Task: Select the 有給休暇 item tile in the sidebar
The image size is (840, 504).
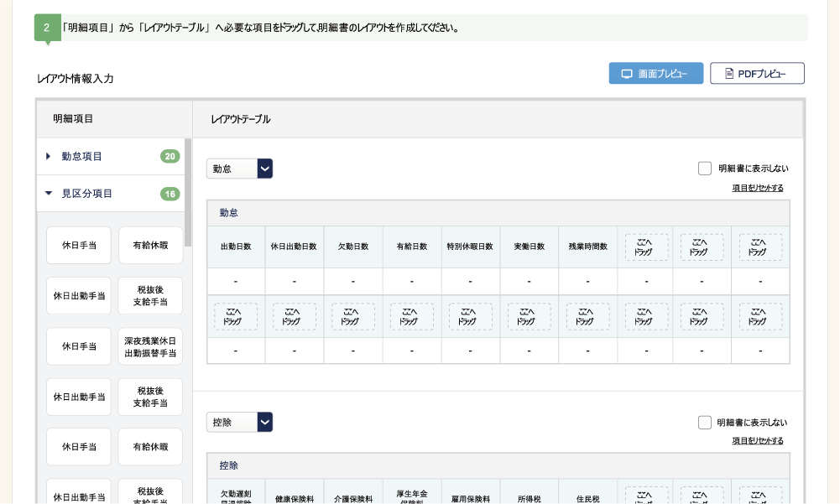Action: [x=150, y=245]
